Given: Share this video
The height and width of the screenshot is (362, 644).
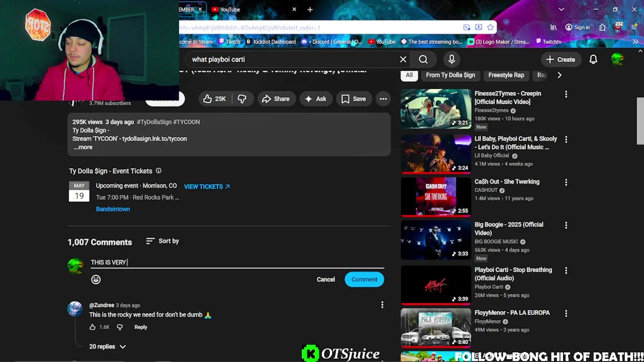Looking at the screenshot, I should pyautogui.click(x=276, y=99).
